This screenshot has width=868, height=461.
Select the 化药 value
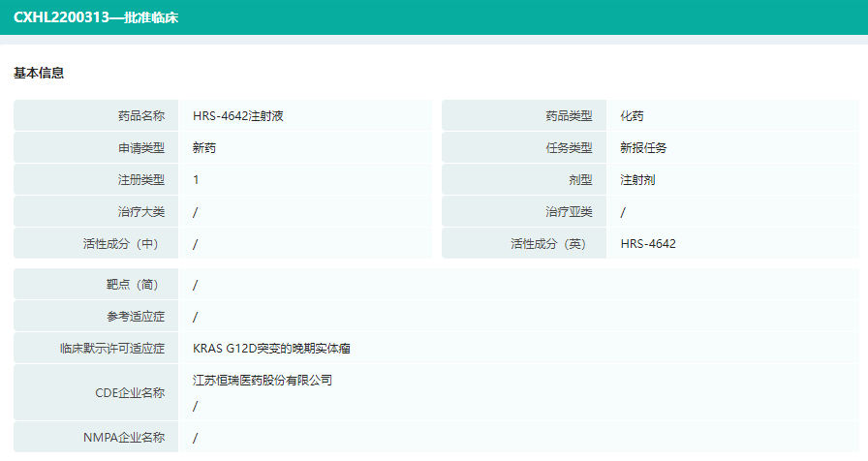[632, 115]
